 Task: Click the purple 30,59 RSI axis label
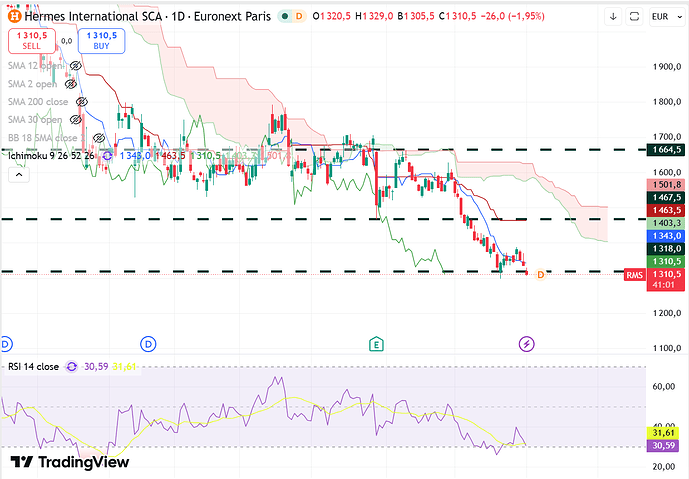coord(663,446)
